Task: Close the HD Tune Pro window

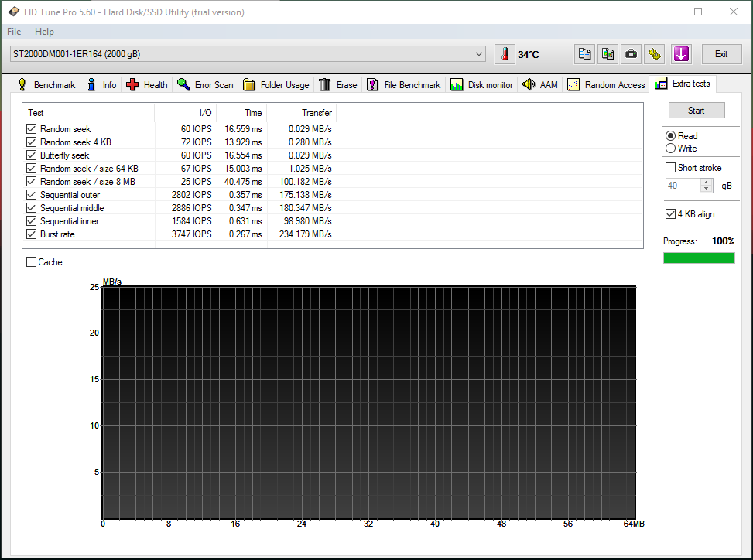Action: [x=734, y=12]
